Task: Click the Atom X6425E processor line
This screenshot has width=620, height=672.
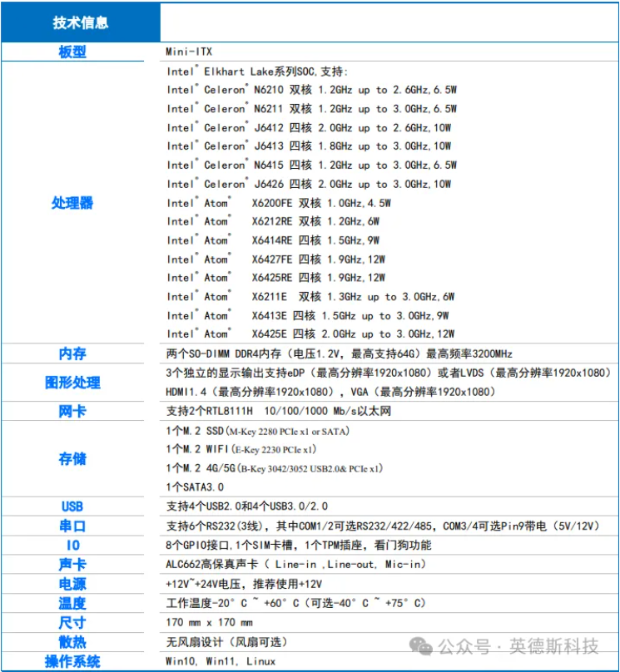Action: coord(311,334)
